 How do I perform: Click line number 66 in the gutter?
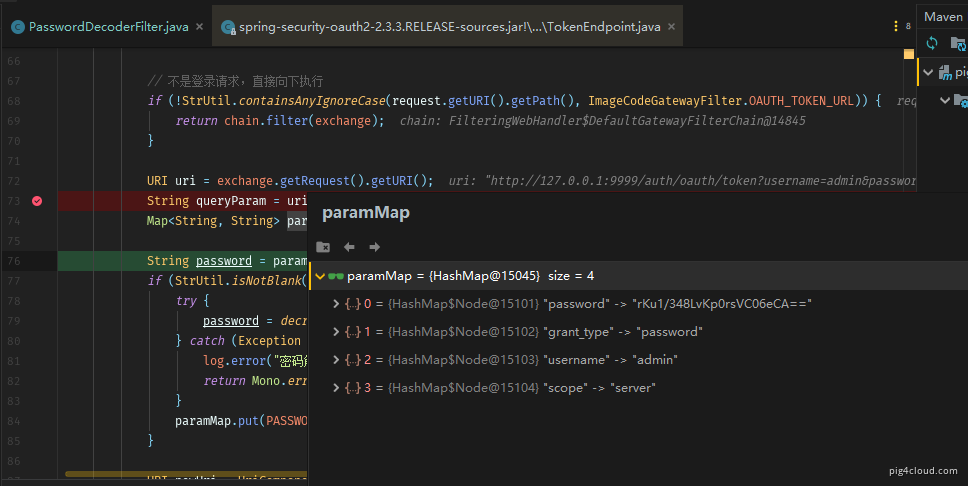14,61
